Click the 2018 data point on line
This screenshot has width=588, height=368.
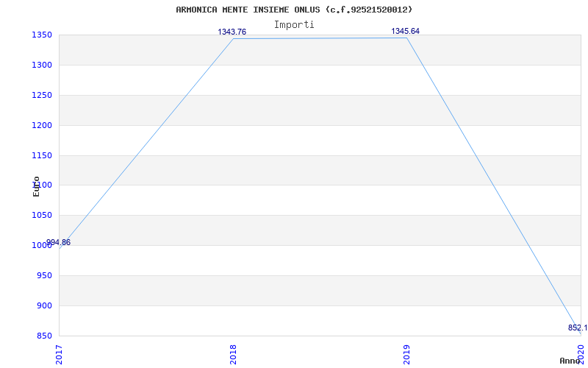(233, 39)
